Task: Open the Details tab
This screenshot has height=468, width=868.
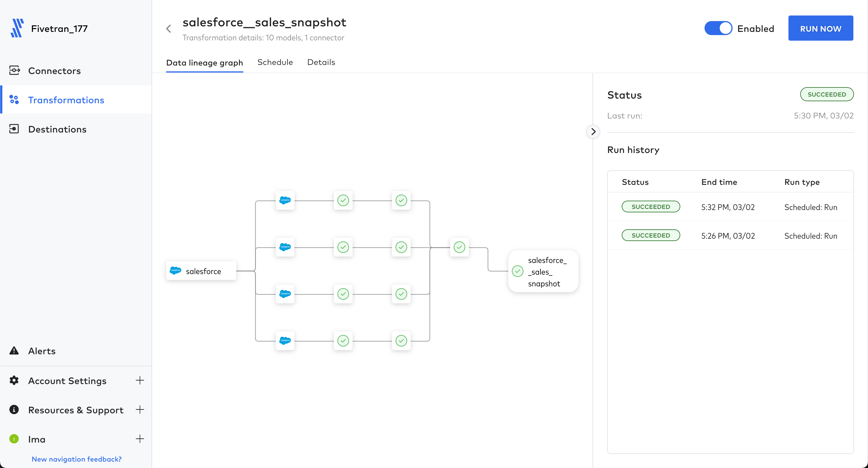Action: pyautogui.click(x=321, y=62)
